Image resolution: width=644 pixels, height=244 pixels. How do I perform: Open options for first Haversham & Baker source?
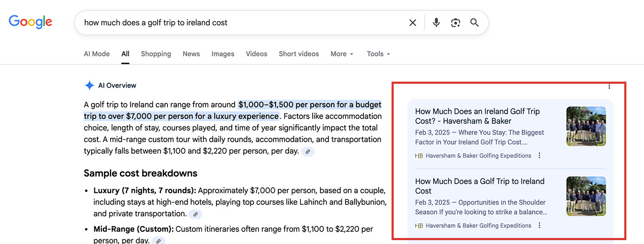[540, 156]
